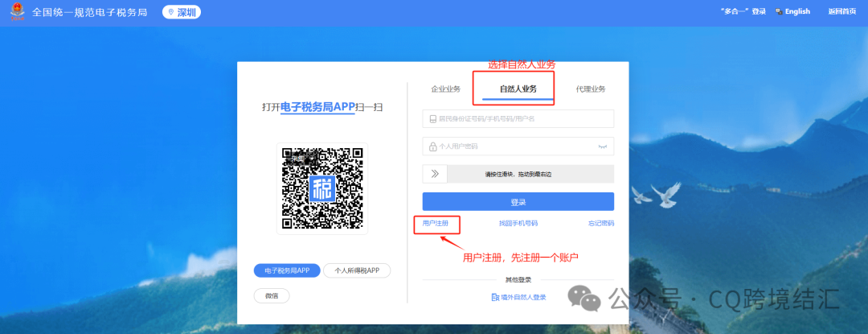The image size is (868, 334).
Task: Click the 个人用户密码 input field
Action: tap(514, 146)
